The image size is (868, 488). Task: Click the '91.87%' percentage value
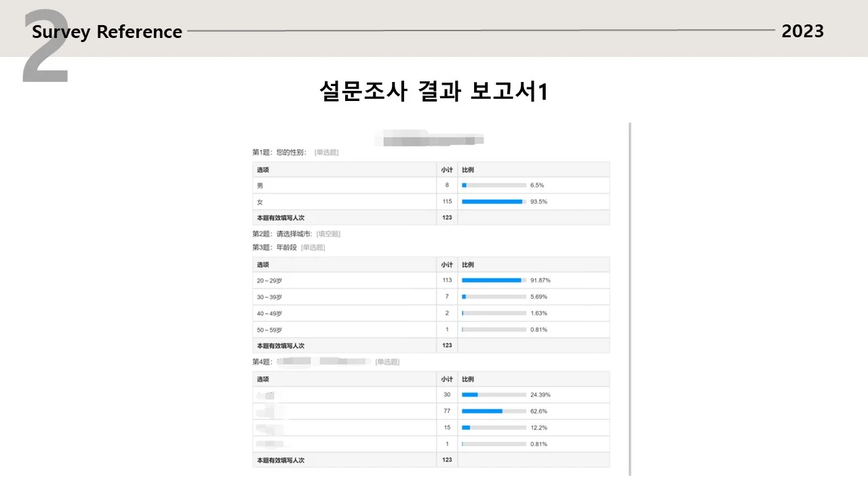click(540, 280)
